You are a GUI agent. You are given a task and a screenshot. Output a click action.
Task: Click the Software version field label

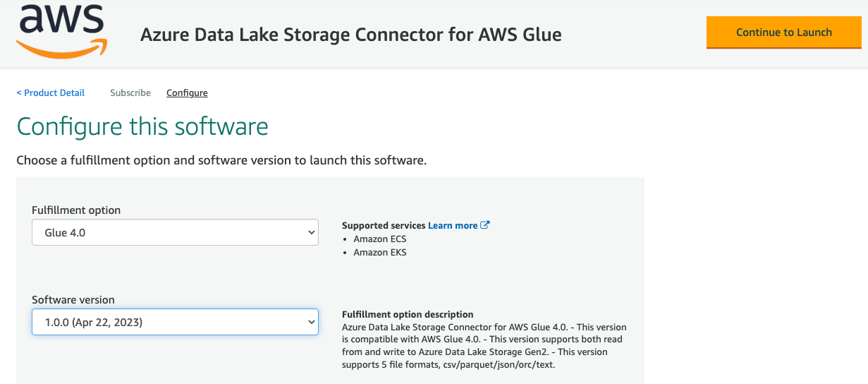(x=73, y=300)
